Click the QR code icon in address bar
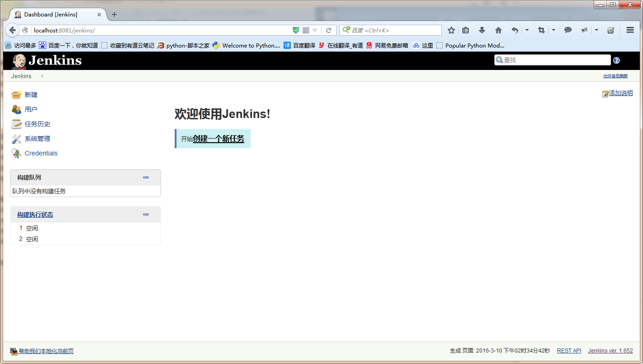This screenshot has height=364, width=643. (x=306, y=30)
